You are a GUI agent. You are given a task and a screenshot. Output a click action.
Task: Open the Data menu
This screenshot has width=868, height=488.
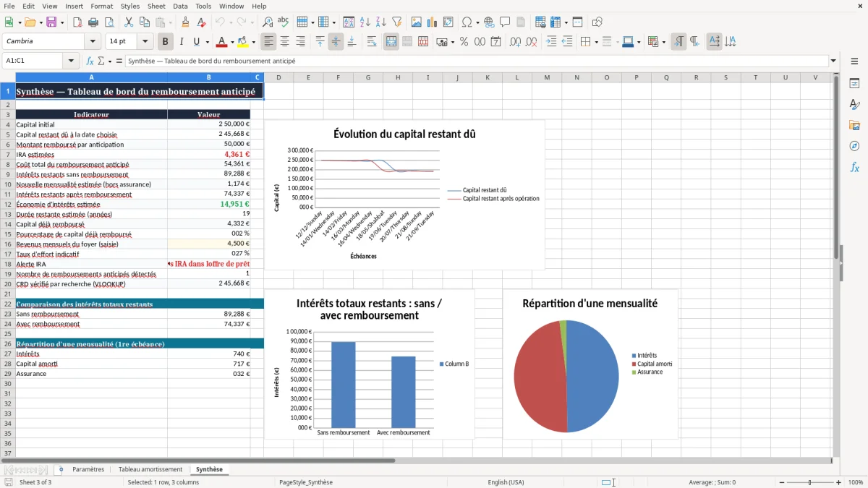tap(180, 6)
